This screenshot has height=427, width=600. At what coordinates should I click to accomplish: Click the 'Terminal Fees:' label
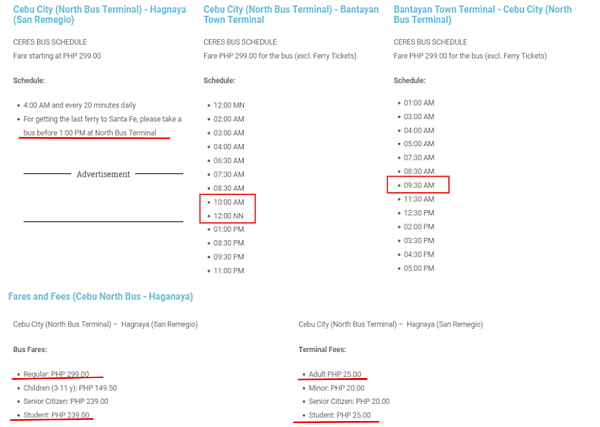(x=322, y=349)
